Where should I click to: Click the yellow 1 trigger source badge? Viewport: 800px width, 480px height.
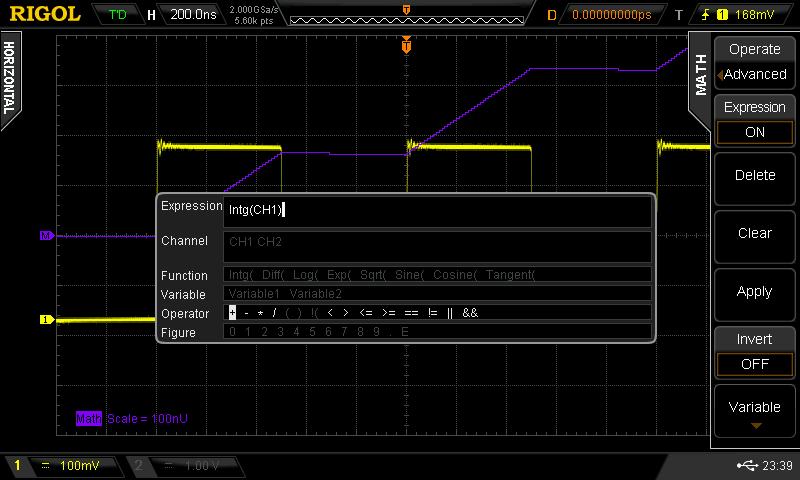click(x=722, y=15)
